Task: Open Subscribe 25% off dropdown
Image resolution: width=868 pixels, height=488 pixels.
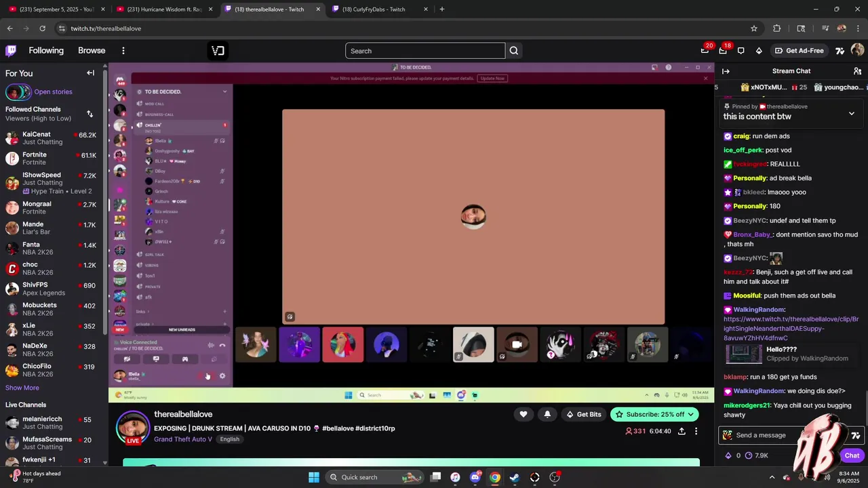Action: coord(654,414)
